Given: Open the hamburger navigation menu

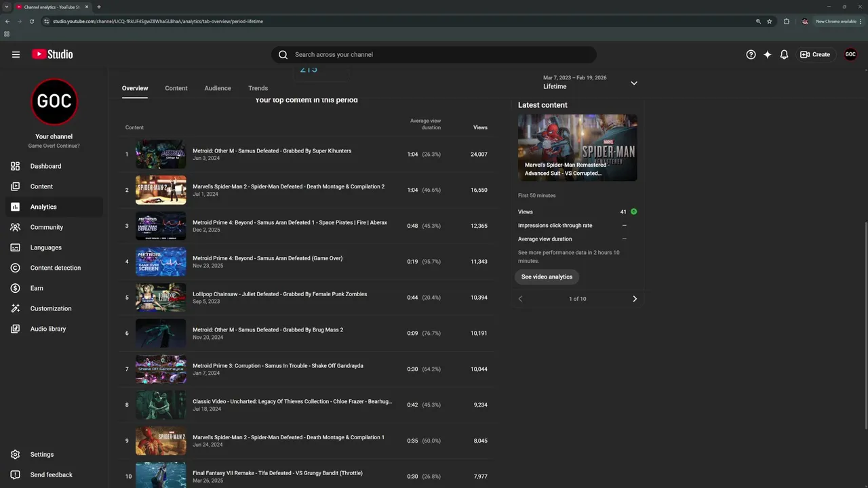Looking at the screenshot, I should coord(16,54).
